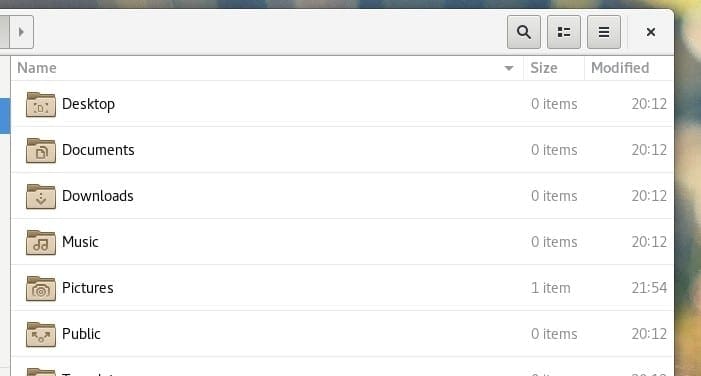Select the Public folder icon

pos(41,334)
